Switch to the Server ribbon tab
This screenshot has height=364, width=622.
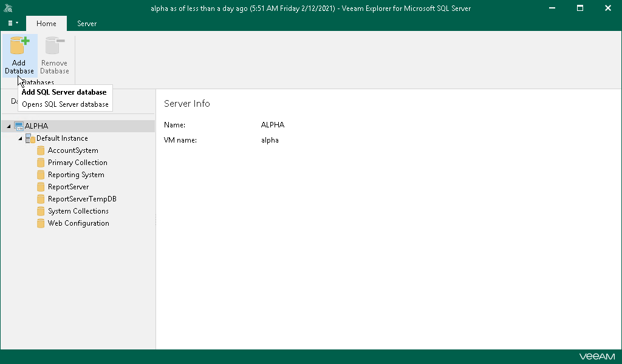(86, 24)
